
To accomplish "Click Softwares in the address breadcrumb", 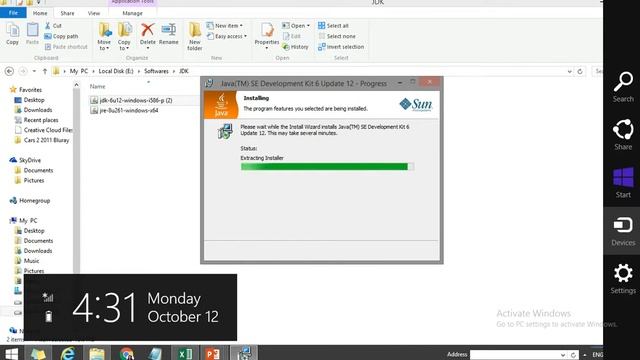I will point(156,71).
